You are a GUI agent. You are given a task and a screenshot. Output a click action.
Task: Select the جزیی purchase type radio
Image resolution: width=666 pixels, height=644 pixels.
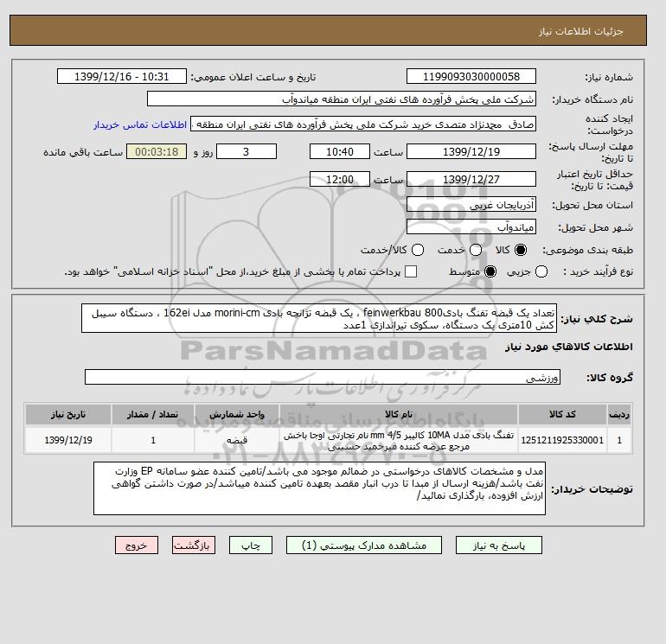[541, 271]
